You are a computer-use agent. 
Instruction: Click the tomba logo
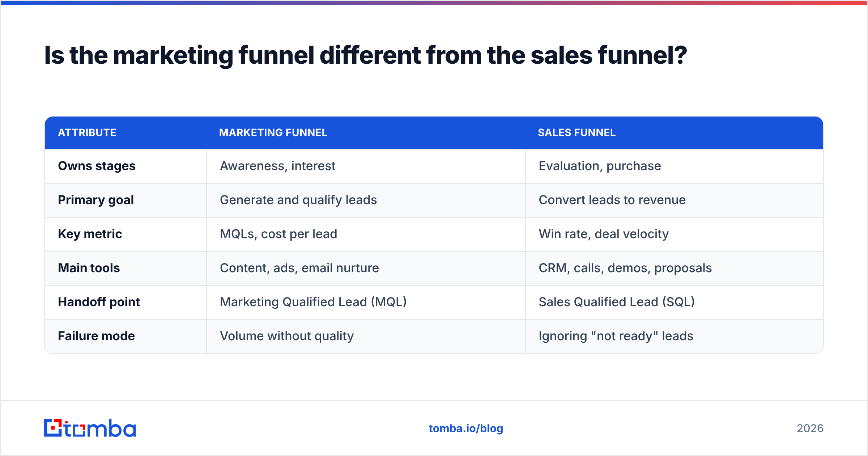click(x=90, y=428)
